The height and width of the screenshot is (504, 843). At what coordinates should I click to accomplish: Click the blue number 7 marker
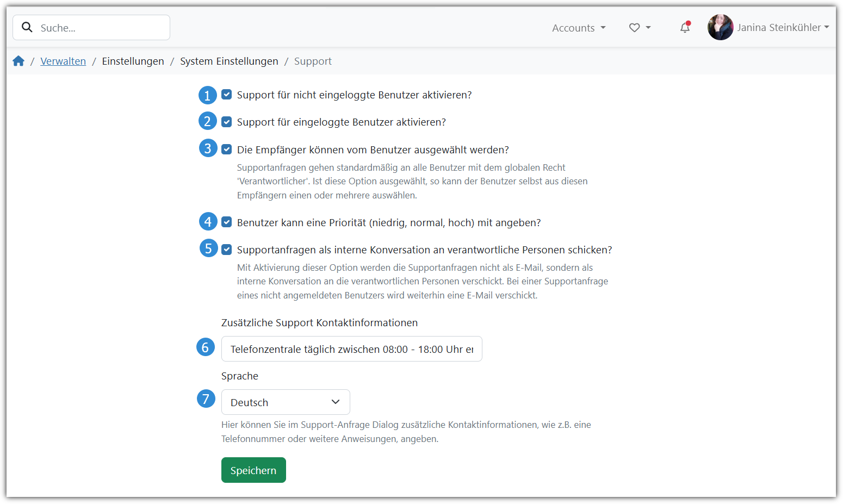206,399
